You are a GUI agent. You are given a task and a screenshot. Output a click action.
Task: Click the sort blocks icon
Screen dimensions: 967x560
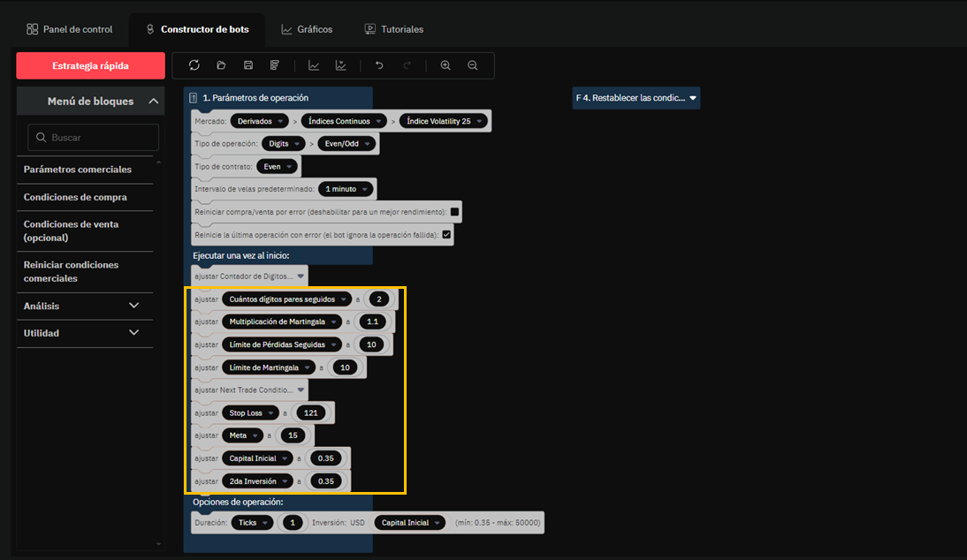click(x=275, y=65)
